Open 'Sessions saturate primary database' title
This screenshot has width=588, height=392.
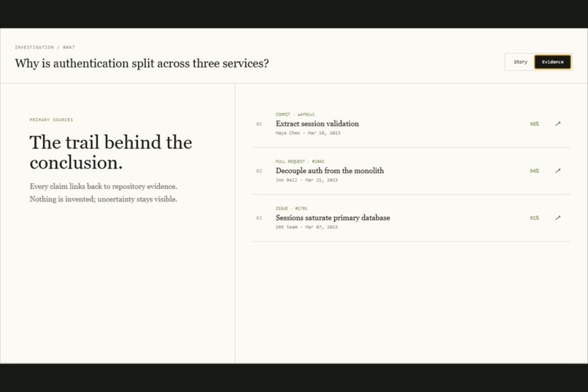[333, 218]
